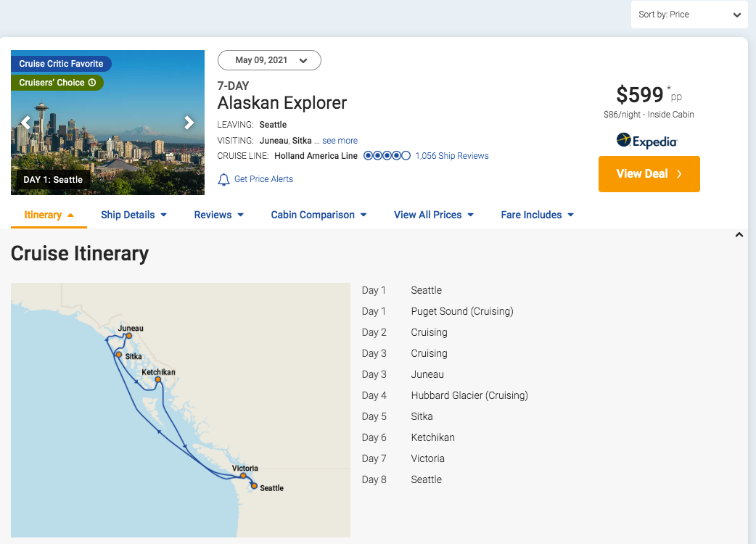Click Get Price Alerts link
This screenshot has width=756, height=544.
click(263, 179)
